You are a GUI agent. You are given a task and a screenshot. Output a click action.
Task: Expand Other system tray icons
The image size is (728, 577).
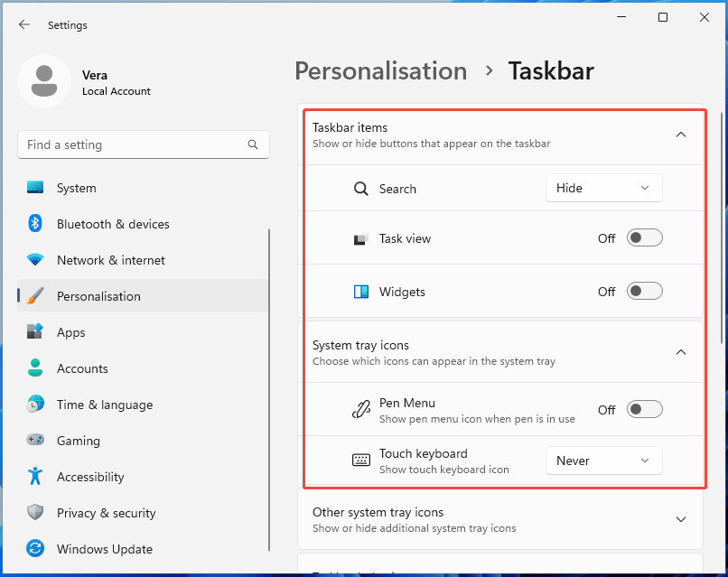[680, 519]
